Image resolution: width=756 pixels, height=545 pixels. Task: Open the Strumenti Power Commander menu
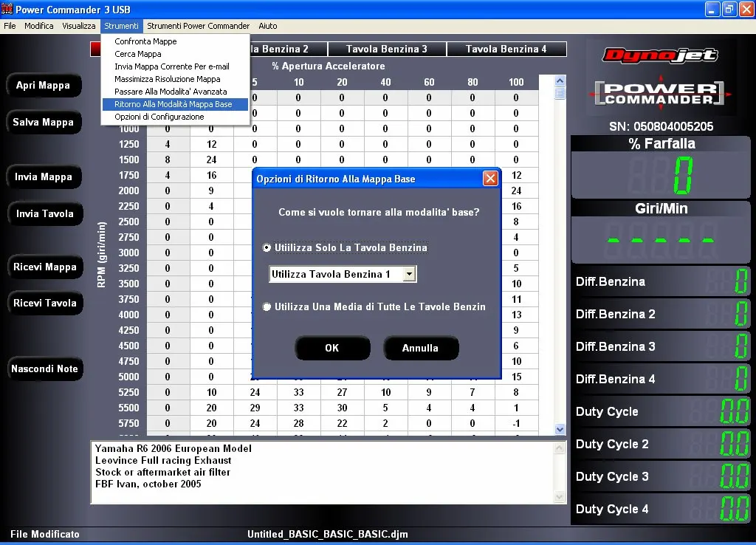198,26
